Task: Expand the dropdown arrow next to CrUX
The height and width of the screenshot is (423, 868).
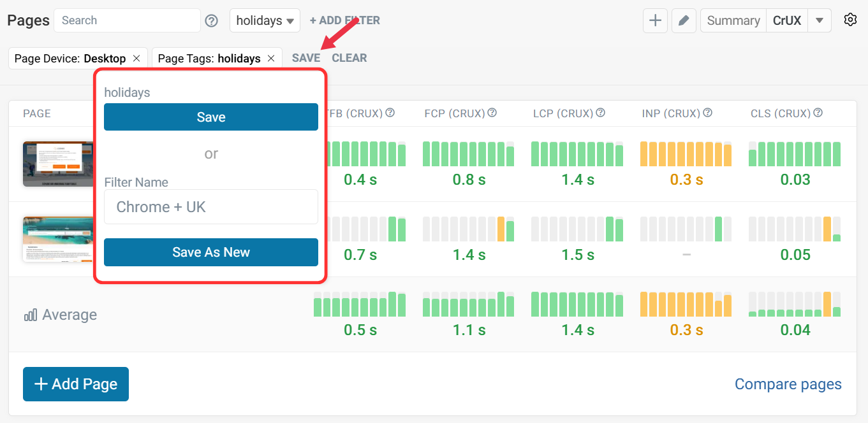Action: pyautogui.click(x=820, y=20)
